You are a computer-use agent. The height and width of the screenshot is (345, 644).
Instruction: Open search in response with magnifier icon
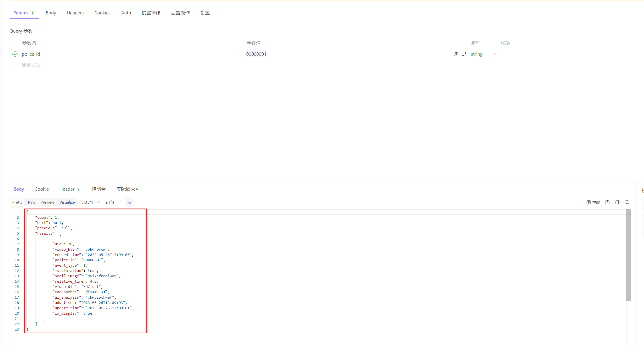(x=628, y=202)
